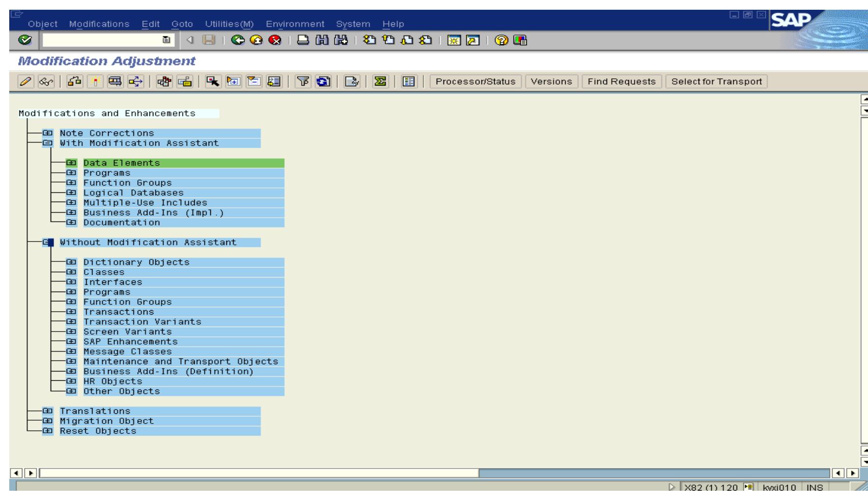
Task: Open the Utilities(M) menu
Action: [228, 23]
